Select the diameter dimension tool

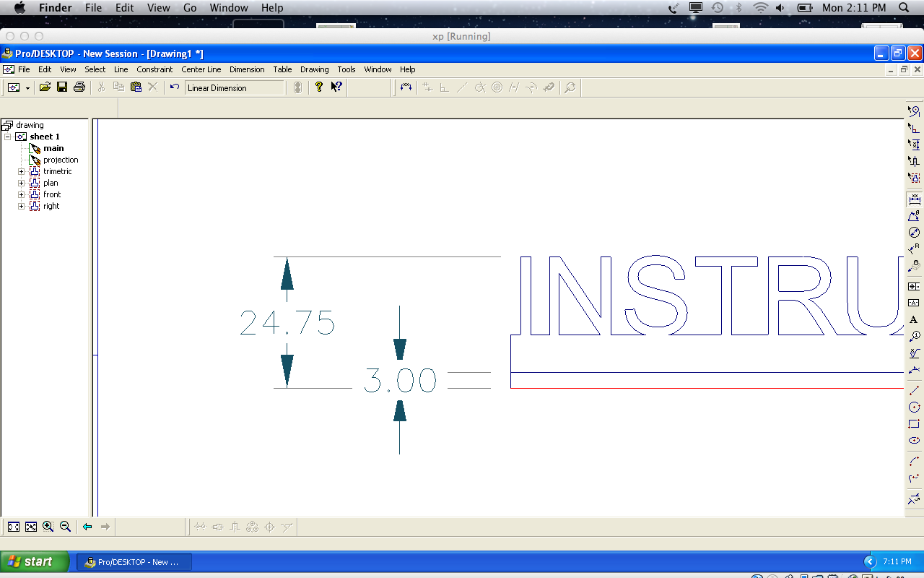click(914, 232)
